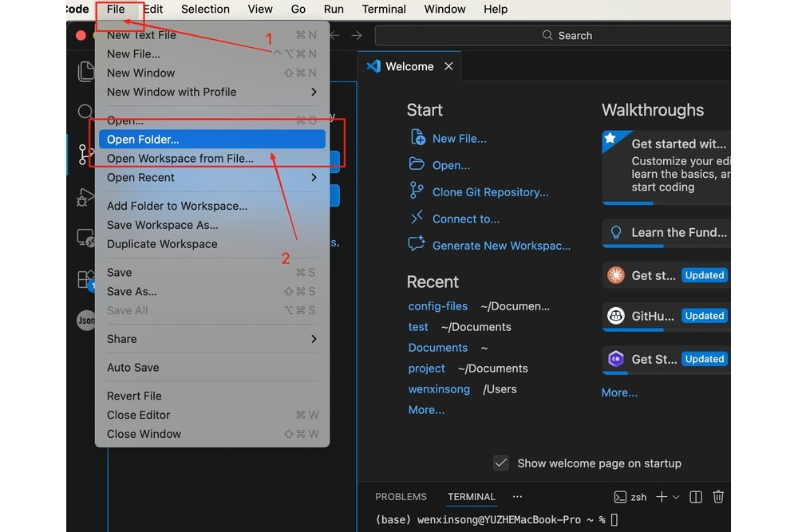Create a new terminal with plus icon
The image size is (798, 532).
tap(661, 497)
